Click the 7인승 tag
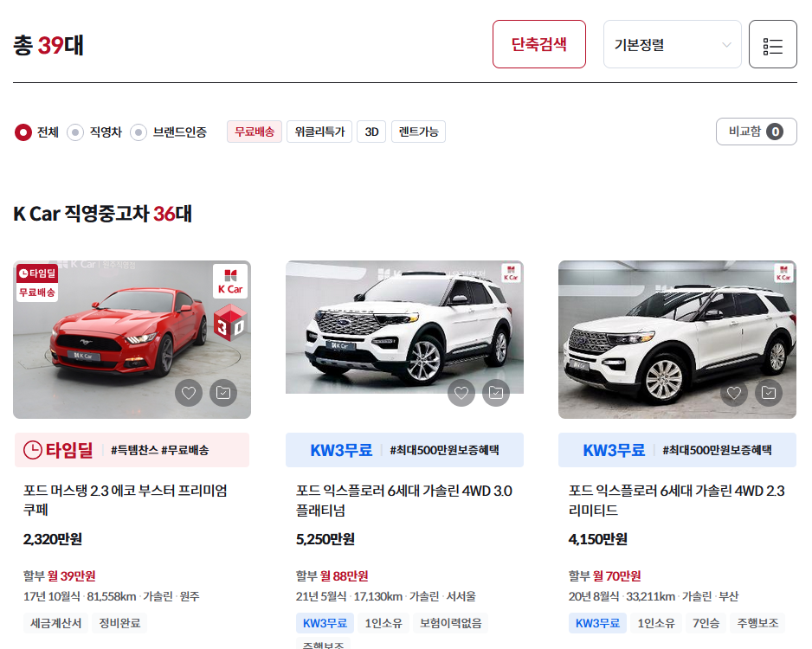This screenshot has width=812, height=649. pyautogui.click(x=706, y=623)
